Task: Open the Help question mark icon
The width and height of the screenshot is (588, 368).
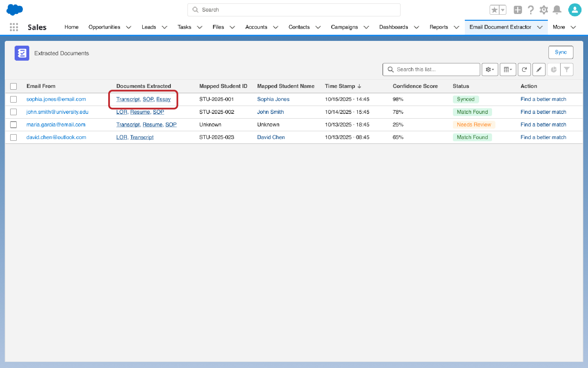Action: point(530,10)
